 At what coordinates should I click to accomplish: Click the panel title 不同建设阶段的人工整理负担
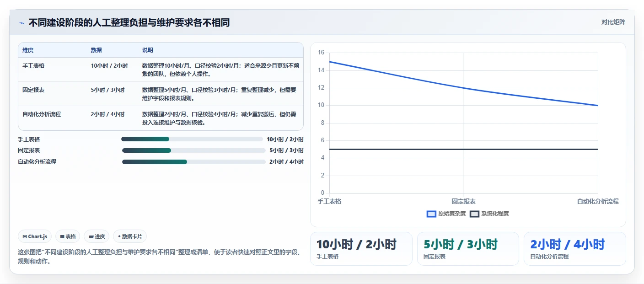coord(129,22)
